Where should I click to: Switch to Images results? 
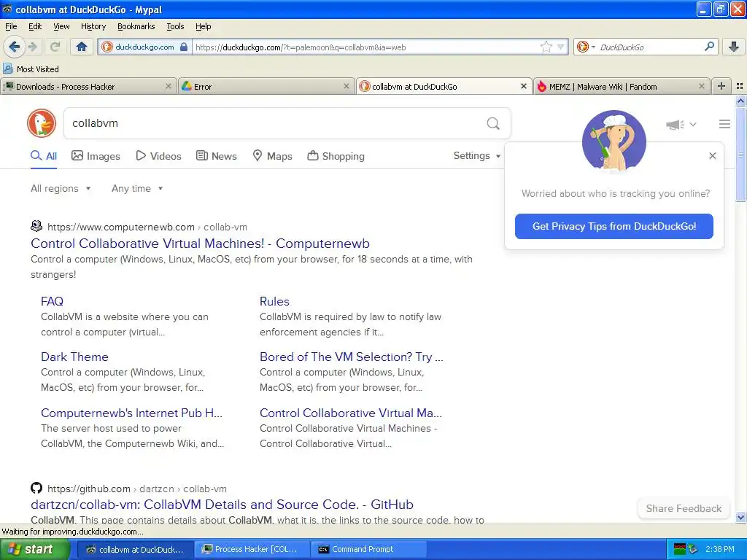(96, 156)
